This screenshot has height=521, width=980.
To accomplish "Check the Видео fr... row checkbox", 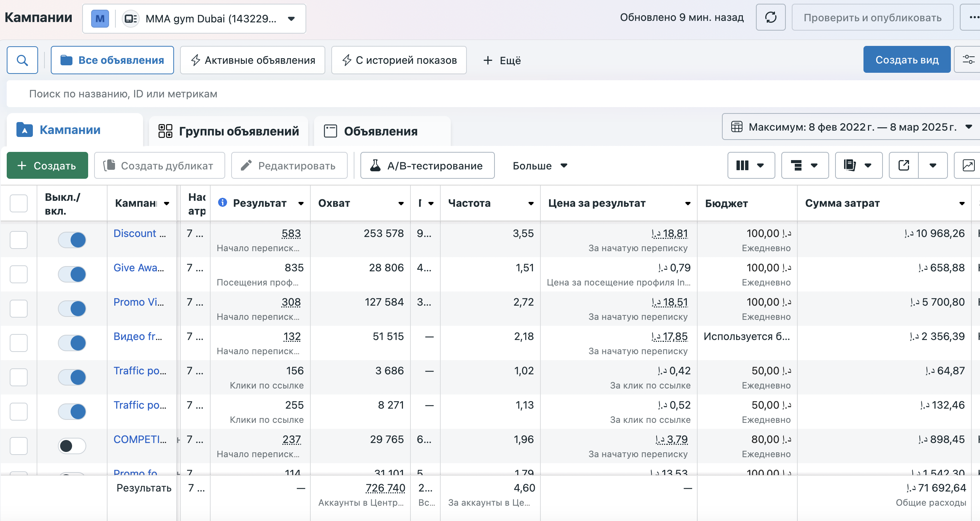I will (x=19, y=343).
